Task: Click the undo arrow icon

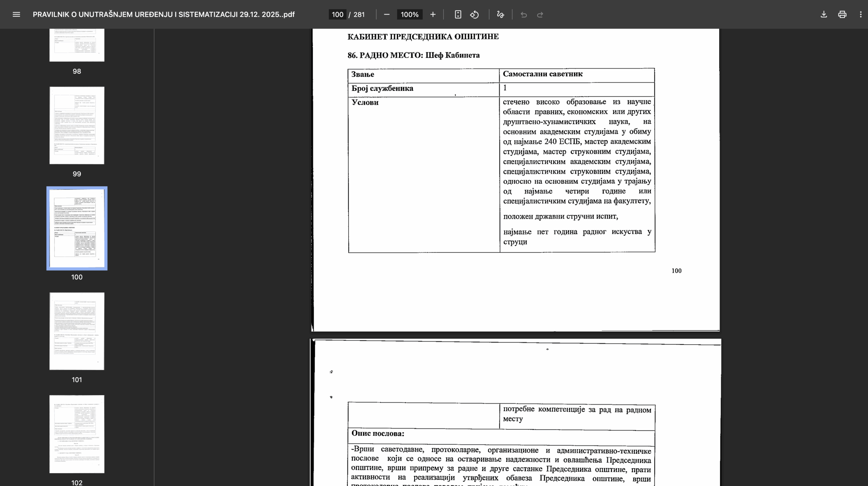Action: (x=524, y=15)
